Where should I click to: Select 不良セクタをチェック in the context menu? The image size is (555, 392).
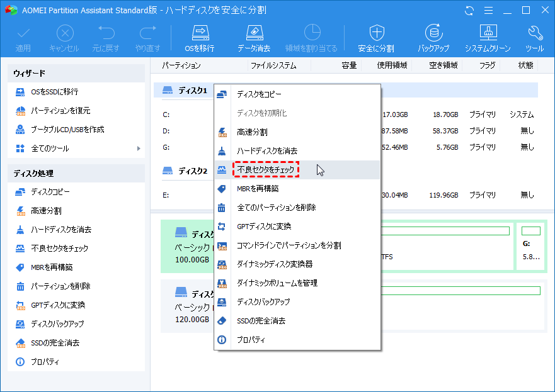point(265,170)
